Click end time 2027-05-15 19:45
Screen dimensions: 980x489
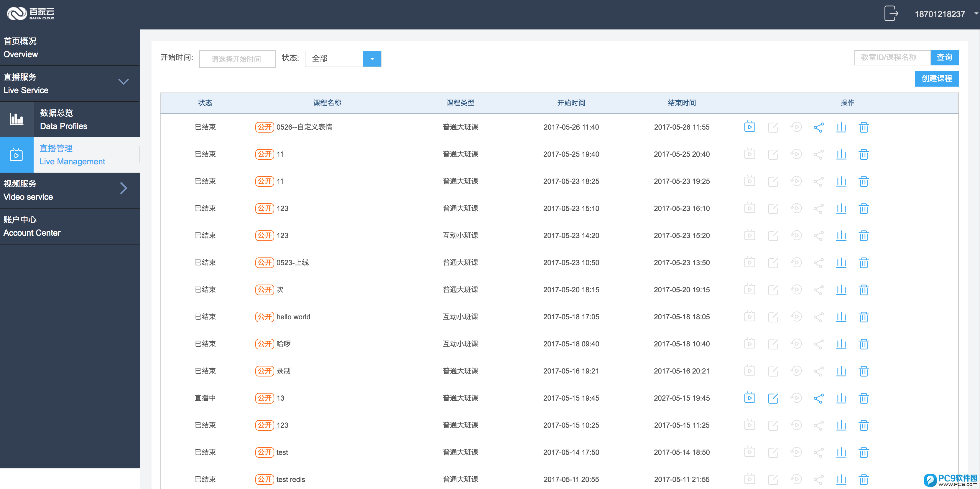tap(681, 398)
